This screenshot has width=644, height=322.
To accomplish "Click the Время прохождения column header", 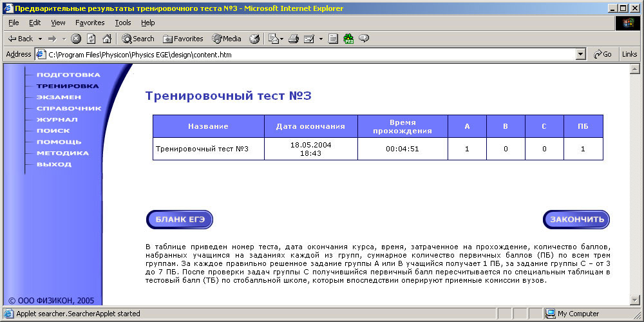I will 403,126.
